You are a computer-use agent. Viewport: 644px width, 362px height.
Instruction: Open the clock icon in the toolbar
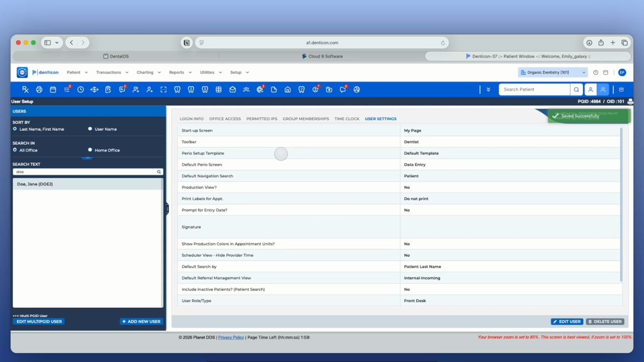80,90
